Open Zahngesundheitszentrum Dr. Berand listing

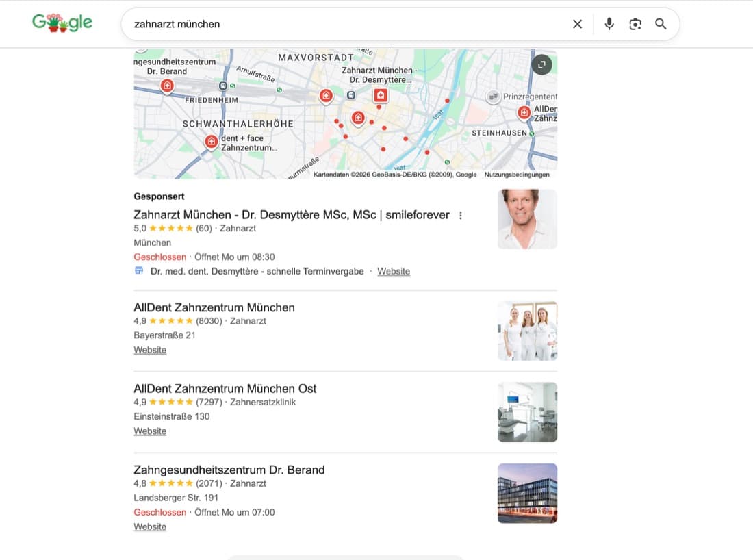tap(229, 470)
